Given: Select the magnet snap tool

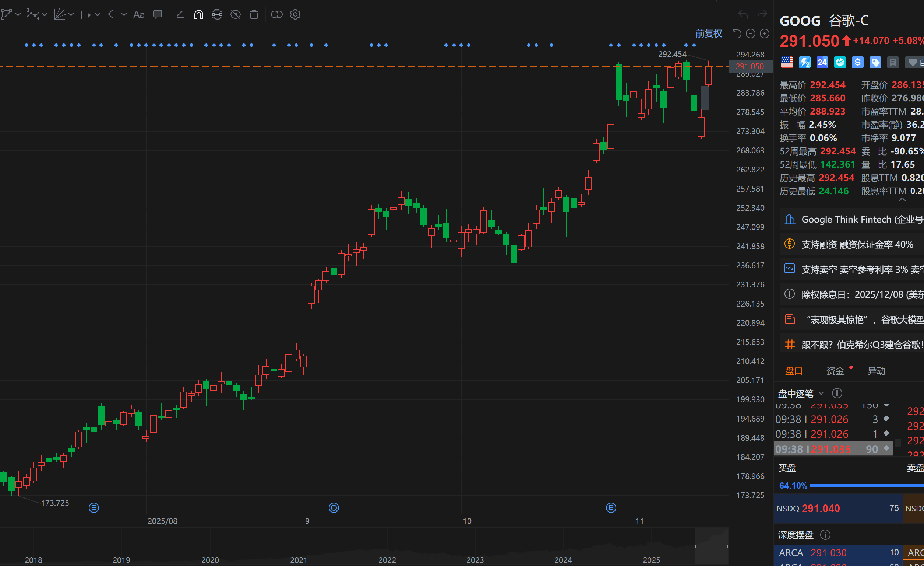Looking at the screenshot, I should 198,15.
